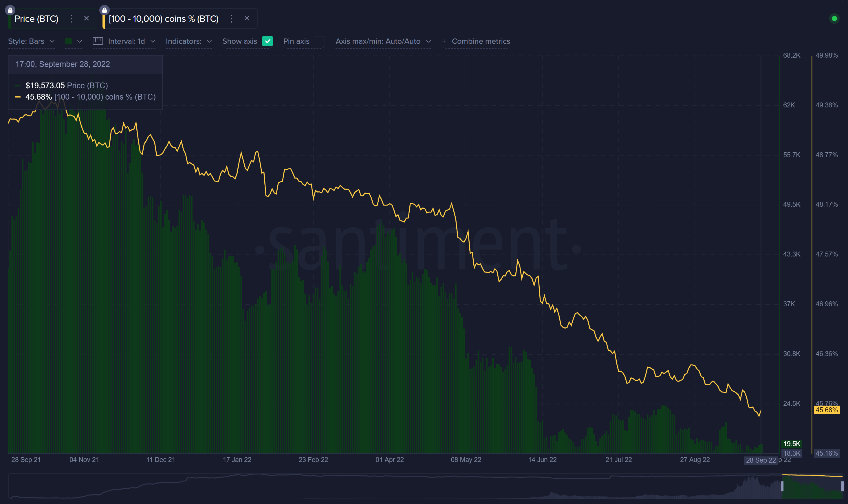Image resolution: width=848 pixels, height=504 pixels.
Task: Select the [100 - 10,000) coins % (BTC) tab
Action: (163, 19)
